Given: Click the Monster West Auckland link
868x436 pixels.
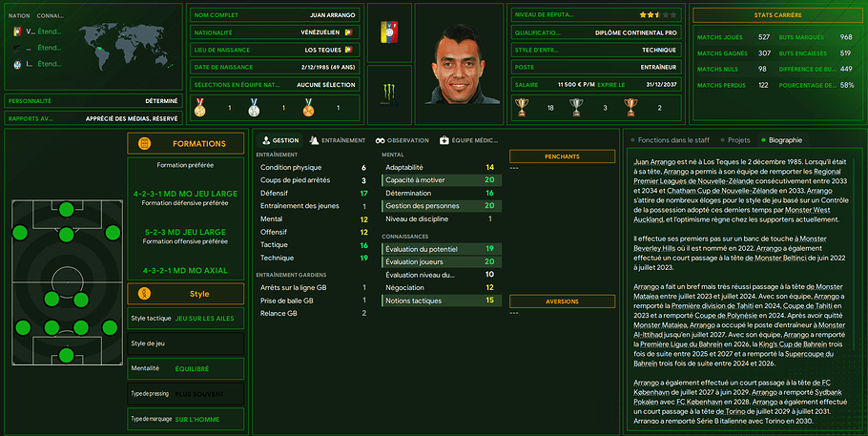Looking at the screenshot, I should [732, 215].
